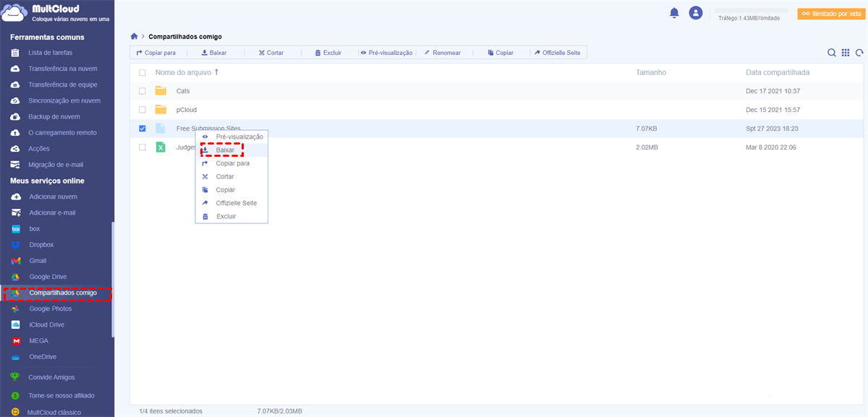The image size is (868, 417).
Task: Click the MultCloud logo
Action: [54, 14]
